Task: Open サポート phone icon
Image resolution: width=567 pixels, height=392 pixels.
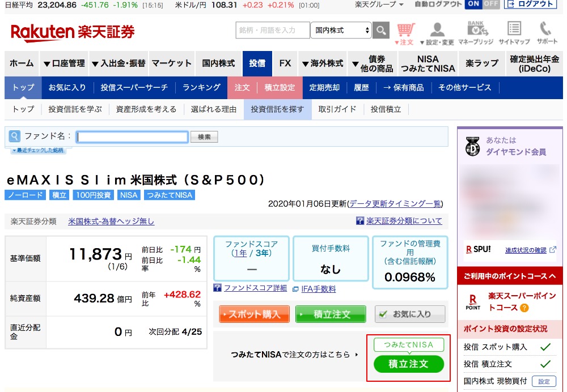Action: tap(547, 33)
